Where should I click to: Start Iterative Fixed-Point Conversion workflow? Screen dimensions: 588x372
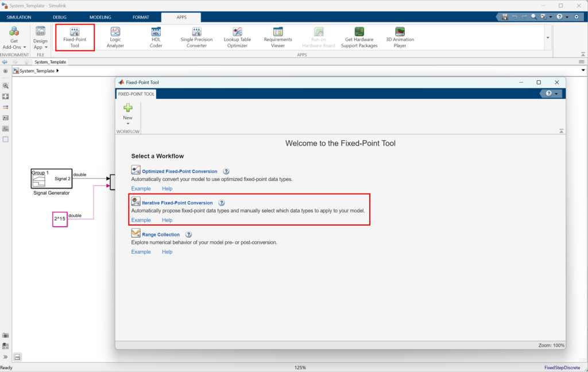pos(177,203)
